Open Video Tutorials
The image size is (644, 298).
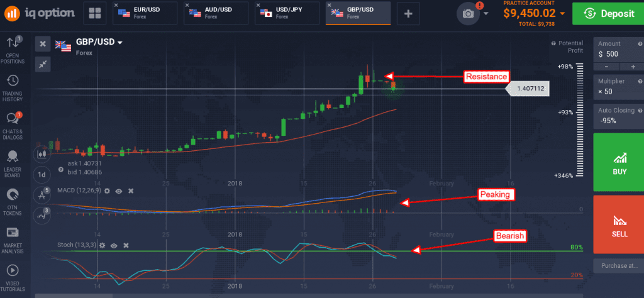(x=13, y=278)
